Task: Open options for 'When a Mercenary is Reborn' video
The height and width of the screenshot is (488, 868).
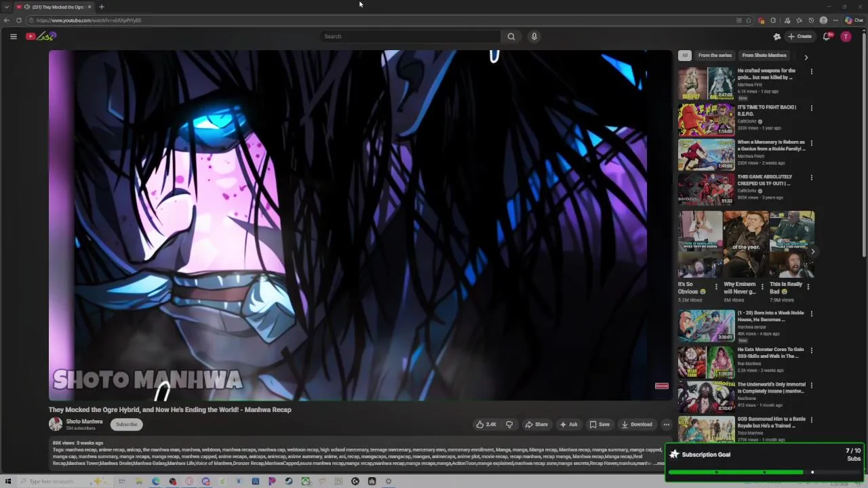Action: 811,143
